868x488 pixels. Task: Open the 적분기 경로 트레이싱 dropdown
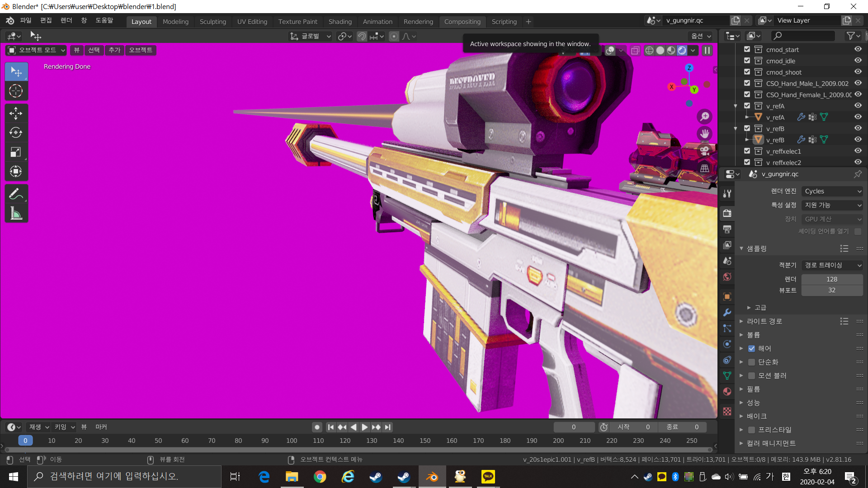click(x=832, y=265)
